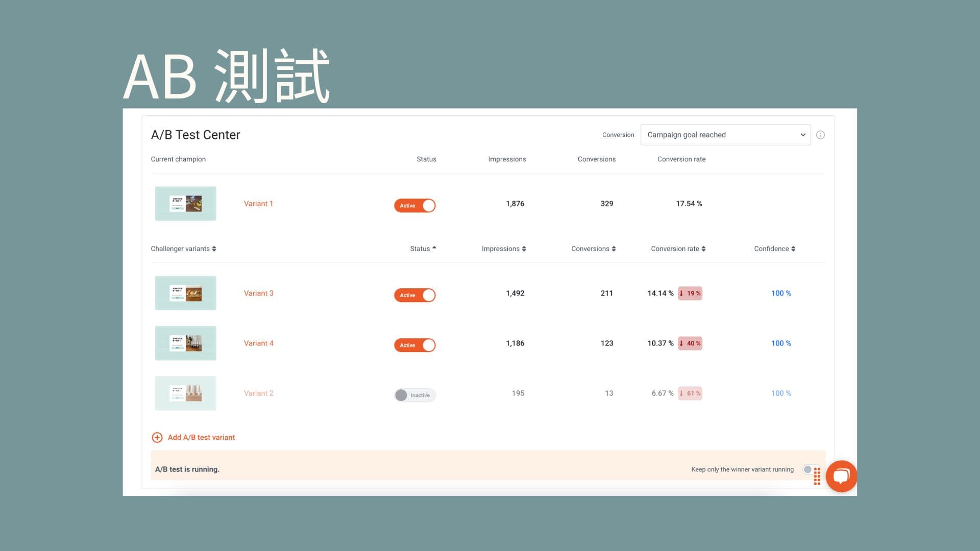Click Add A/B test variant
Viewport: 980px width, 551px height.
[201, 437]
